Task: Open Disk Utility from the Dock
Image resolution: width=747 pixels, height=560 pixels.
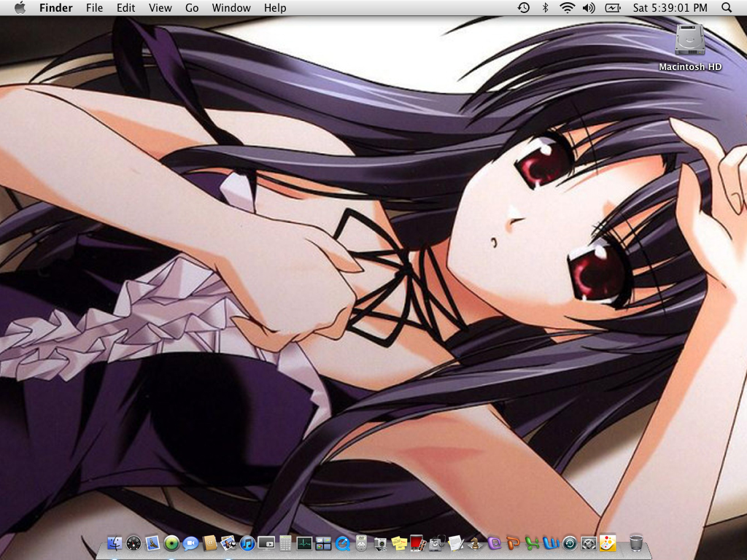Action: [436, 542]
